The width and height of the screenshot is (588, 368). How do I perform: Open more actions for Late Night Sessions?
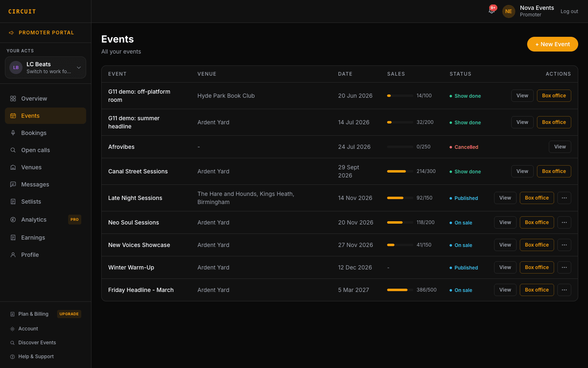point(564,198)
